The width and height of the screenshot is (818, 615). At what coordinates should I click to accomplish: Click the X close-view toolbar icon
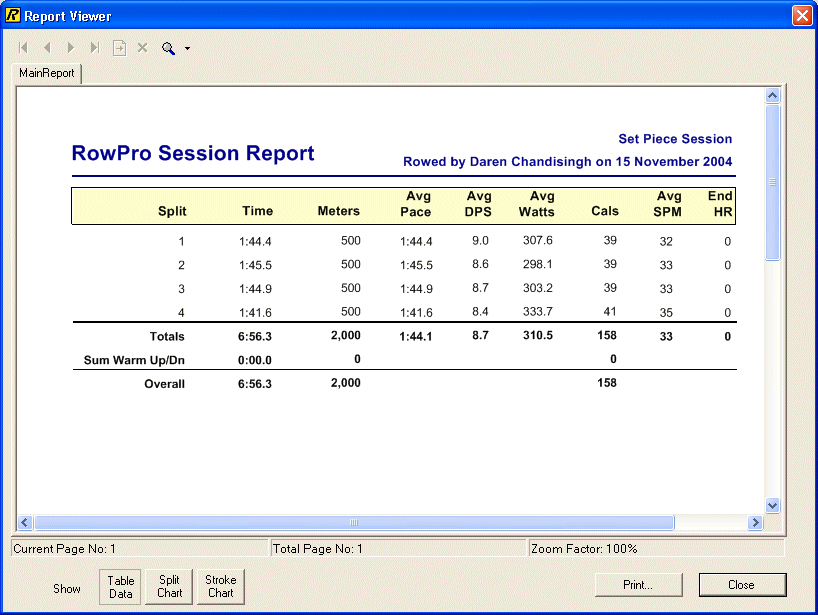(x=142, y=48)
